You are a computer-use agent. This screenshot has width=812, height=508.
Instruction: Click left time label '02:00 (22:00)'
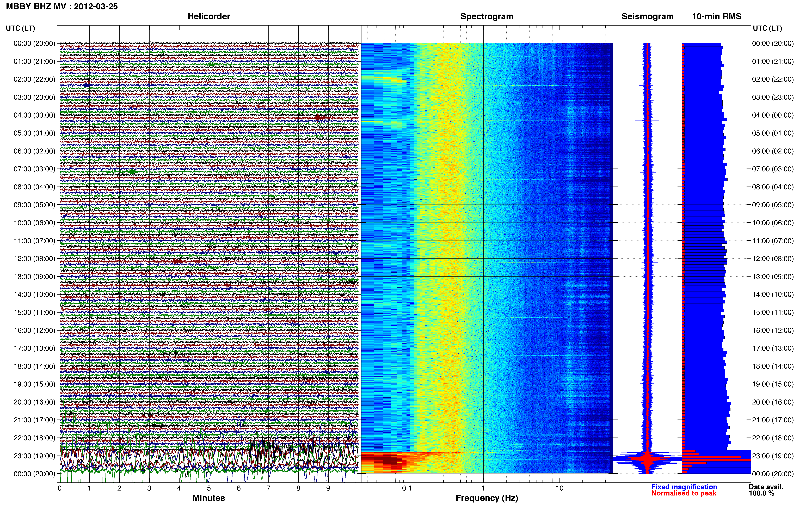click(34, 79)
